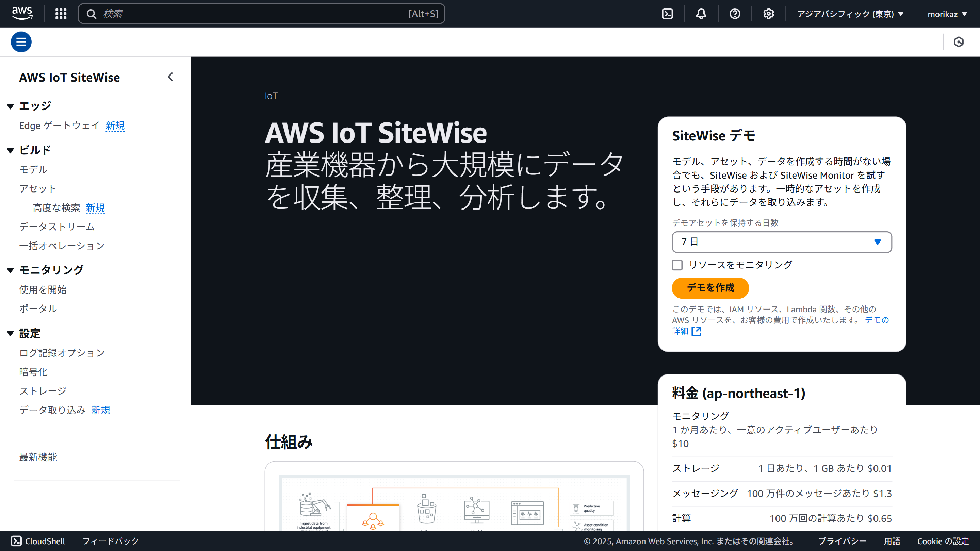Click the external link icon beside デモの詳細

(696, 331)
